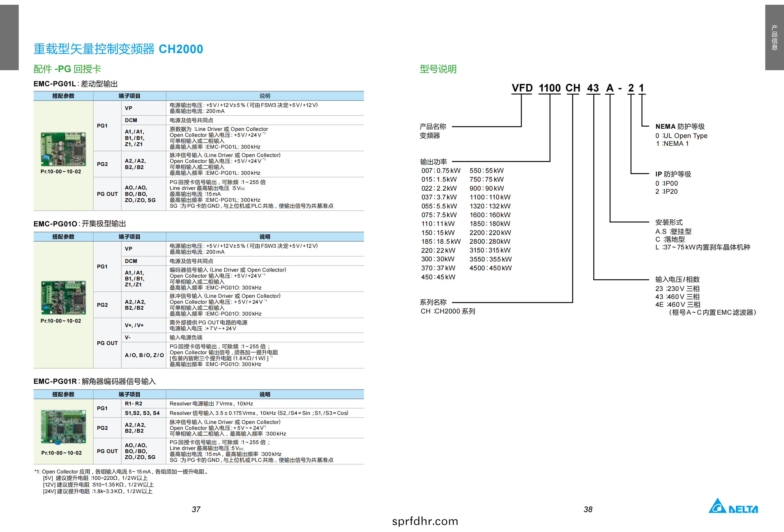Screen dimensions: 784x532
Task: Click the EMC-PG01L circuit board image
Action: [63, 149]
